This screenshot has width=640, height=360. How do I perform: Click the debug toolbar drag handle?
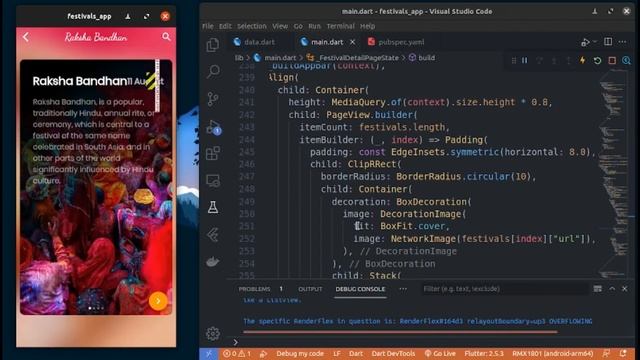(x=513, y=60)
